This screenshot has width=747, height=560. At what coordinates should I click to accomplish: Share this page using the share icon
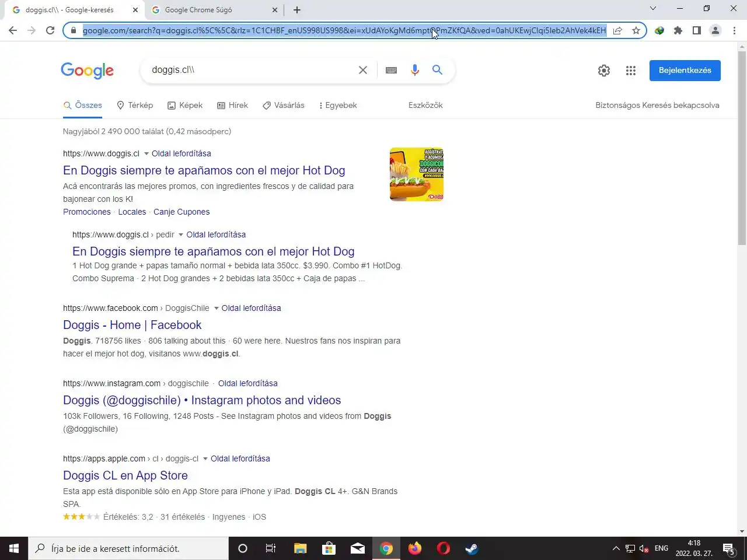(617, 30)
